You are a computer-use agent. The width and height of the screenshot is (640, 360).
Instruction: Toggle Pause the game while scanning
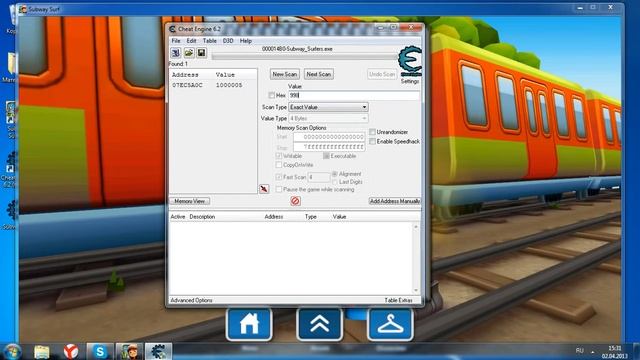[278, 189]
